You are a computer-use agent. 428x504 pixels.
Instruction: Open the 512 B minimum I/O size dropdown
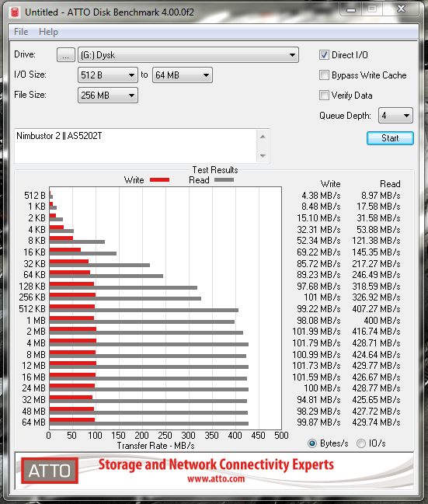pyautogui.click(x=108, y=75)
